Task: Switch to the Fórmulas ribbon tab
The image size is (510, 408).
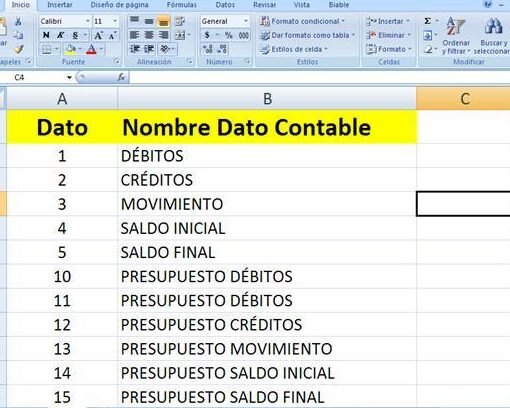Action: (x=182, y=5)
